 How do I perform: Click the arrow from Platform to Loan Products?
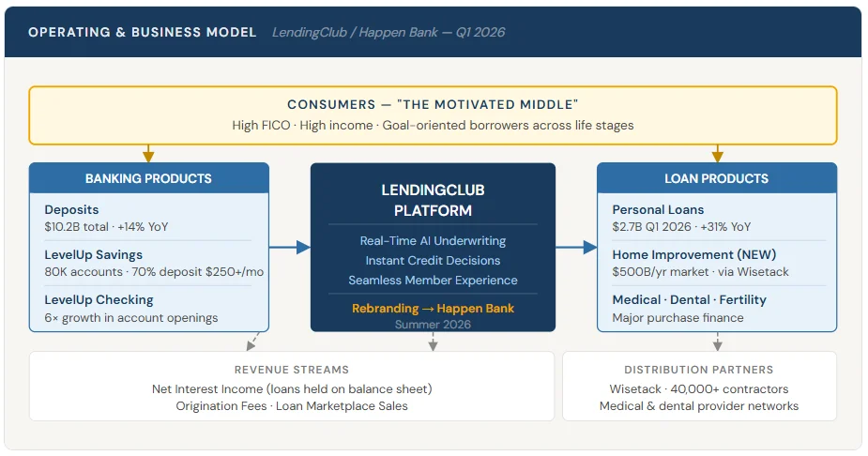click(x=576, y=248)
